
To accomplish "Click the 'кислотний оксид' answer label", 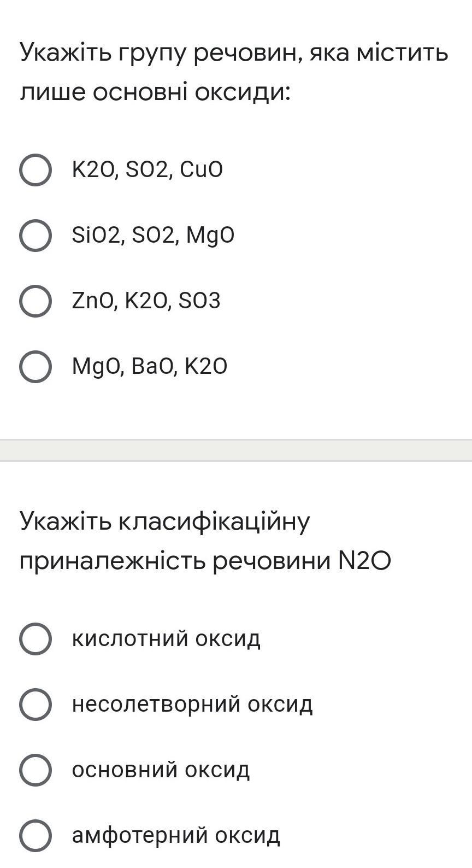I will click(x=166, y=638).
